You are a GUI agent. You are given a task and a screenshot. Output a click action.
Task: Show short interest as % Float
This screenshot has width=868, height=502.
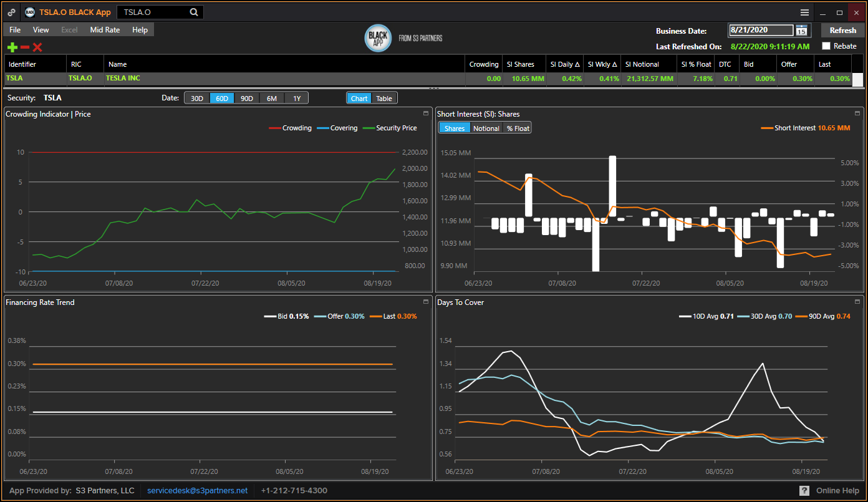pos(518,128)
